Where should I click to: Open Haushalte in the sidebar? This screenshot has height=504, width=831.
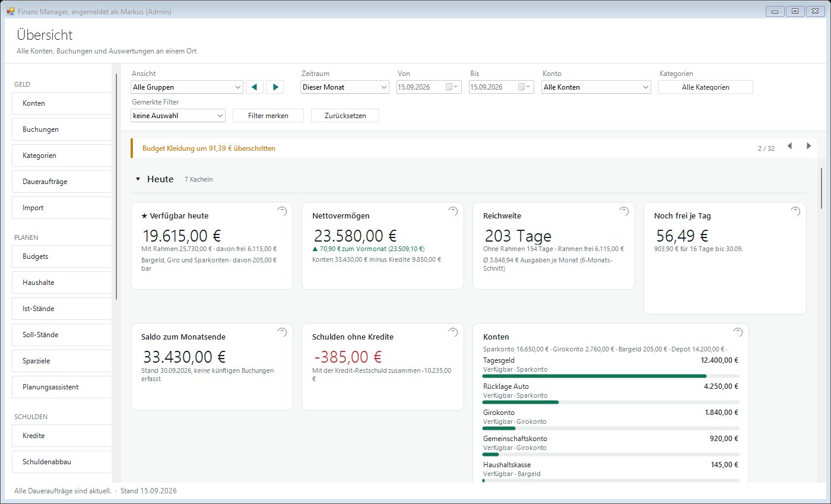61,283
